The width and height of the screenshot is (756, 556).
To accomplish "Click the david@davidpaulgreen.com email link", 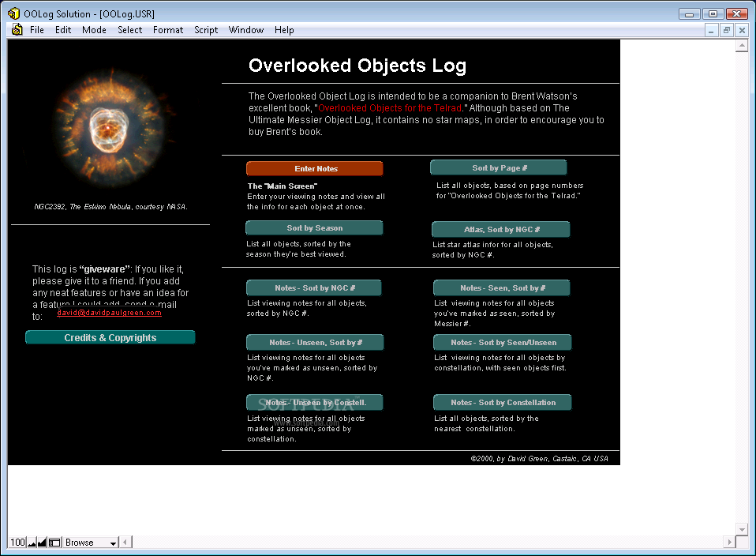I will pyautogui.click(x=109, y=312).
